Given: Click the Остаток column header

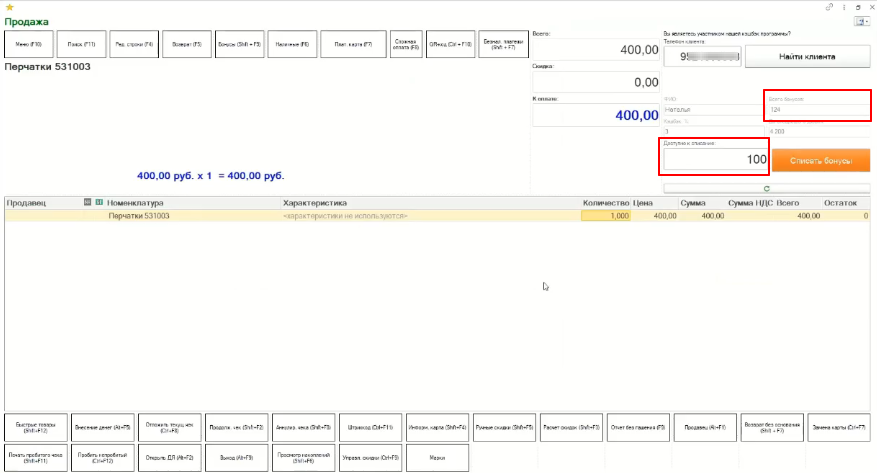Looking at the screenshot, I should tap(840, 203).
